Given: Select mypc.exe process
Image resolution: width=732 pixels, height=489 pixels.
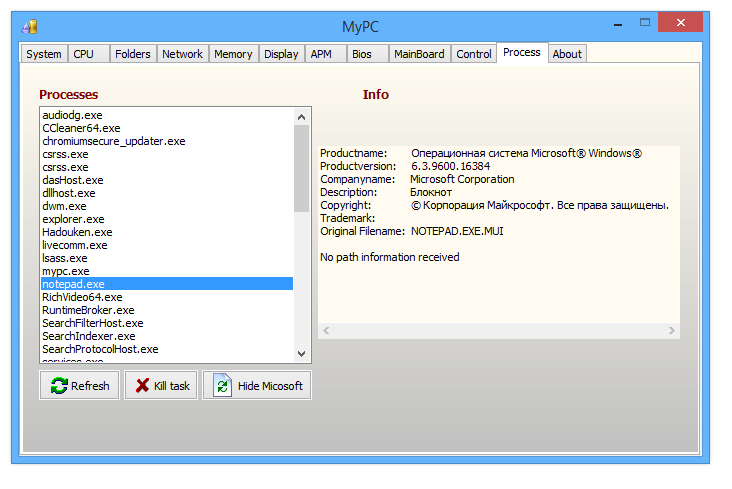Looking at the screenshot, I should pyautogui.click(x=167, y=271).
